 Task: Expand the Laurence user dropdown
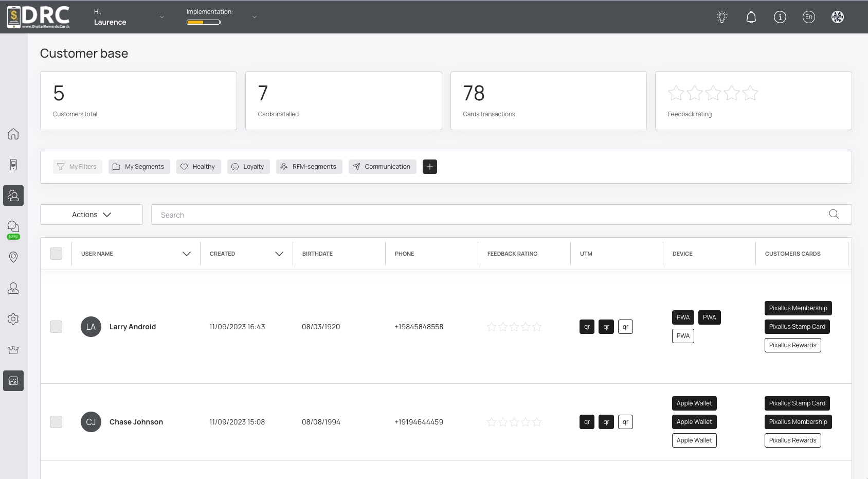[162, 17]
